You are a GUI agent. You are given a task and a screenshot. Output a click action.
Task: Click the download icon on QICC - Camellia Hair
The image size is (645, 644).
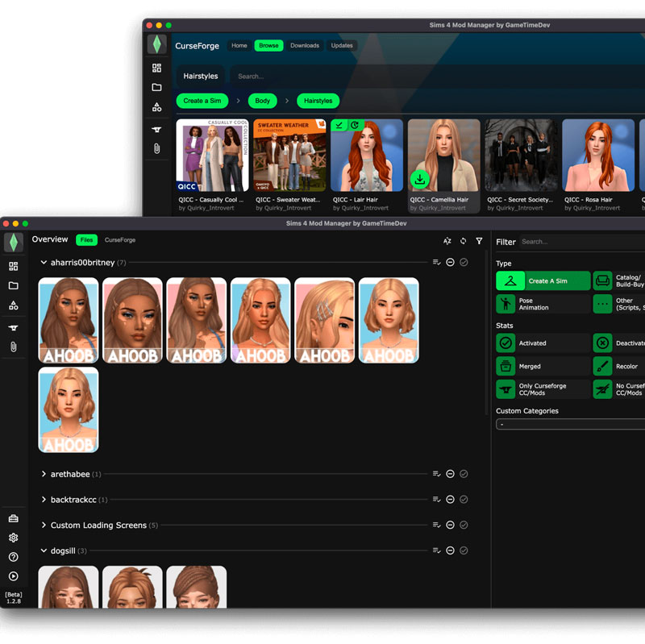419,179
